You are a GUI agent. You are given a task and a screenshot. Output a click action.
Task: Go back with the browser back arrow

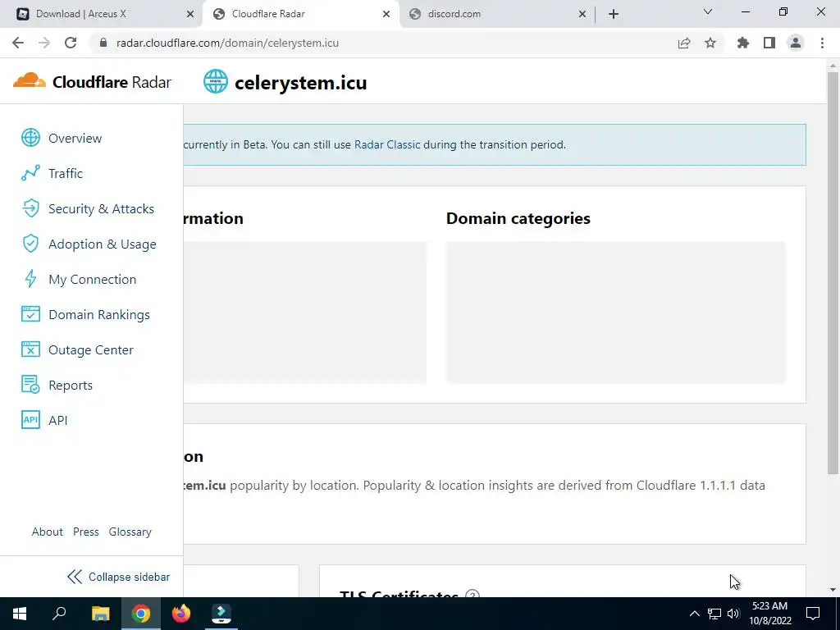pyautogui.click(x=18, y=43)
